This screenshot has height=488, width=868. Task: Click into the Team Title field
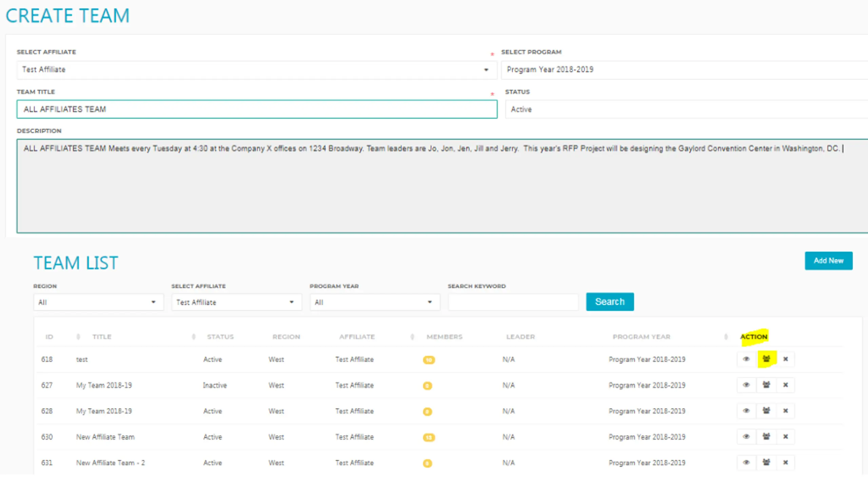click(257, 109)
